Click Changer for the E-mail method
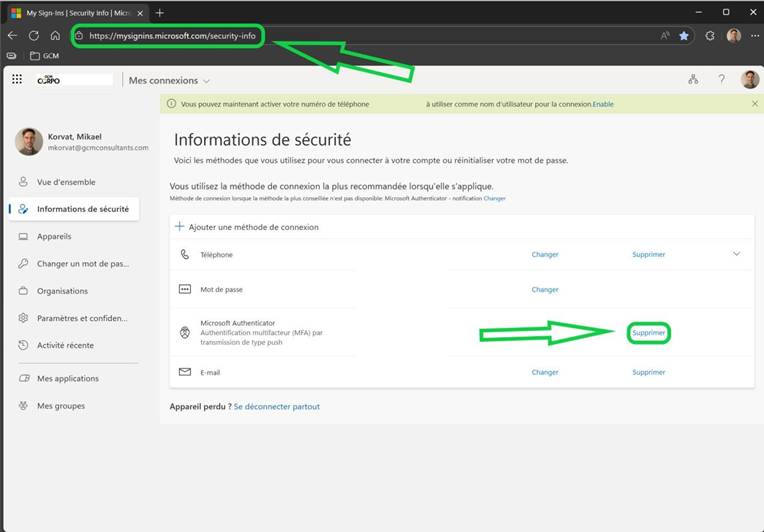The image size is (764, 532). click(545, 372)
